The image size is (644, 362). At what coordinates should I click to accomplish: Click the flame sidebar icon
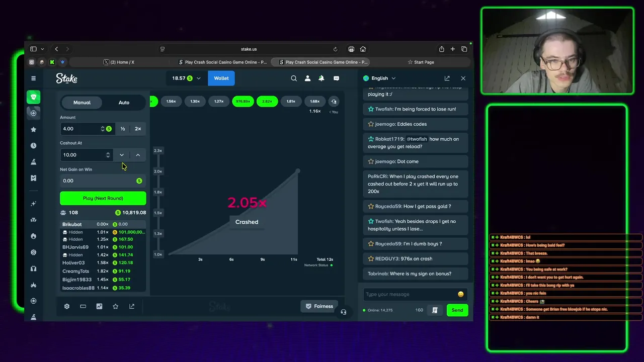pyautogui.click(x=34, y=236)
